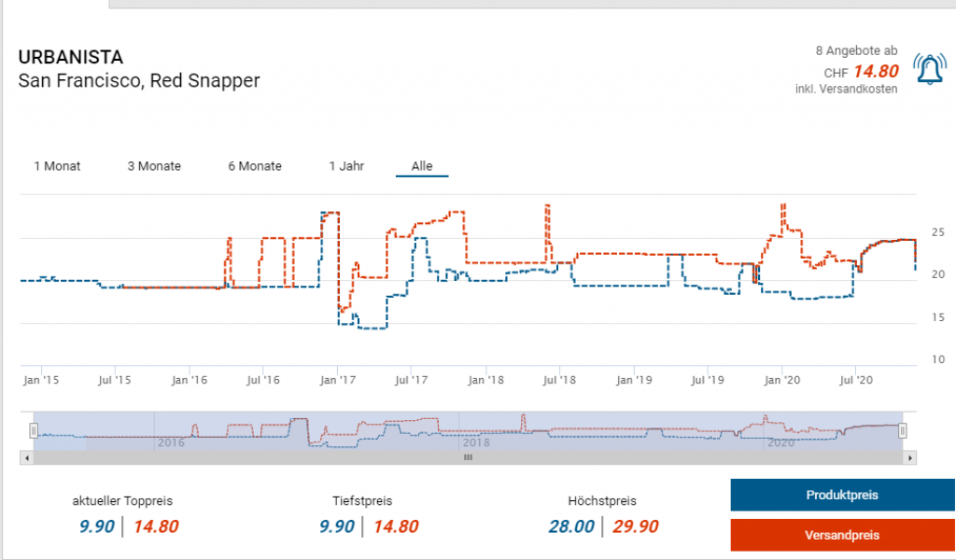Click the URBANISTA product title
The width and height of the screenshot is (956, 560).
point(71,57)
